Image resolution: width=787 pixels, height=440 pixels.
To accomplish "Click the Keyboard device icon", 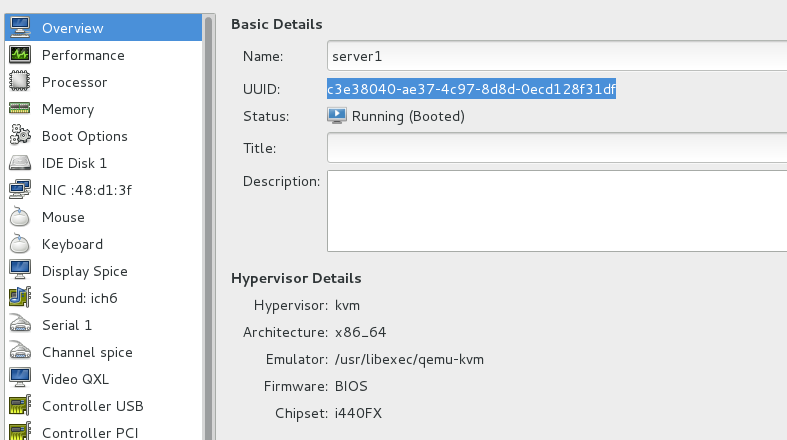I will (x=20, y=244).
